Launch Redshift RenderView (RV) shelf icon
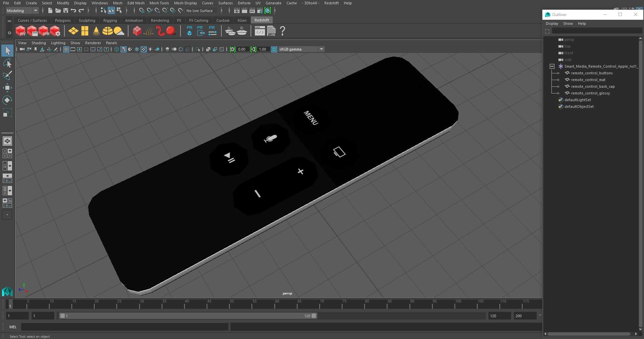Image resolution: width=644 pixels, height=339 pixels. 21,31
